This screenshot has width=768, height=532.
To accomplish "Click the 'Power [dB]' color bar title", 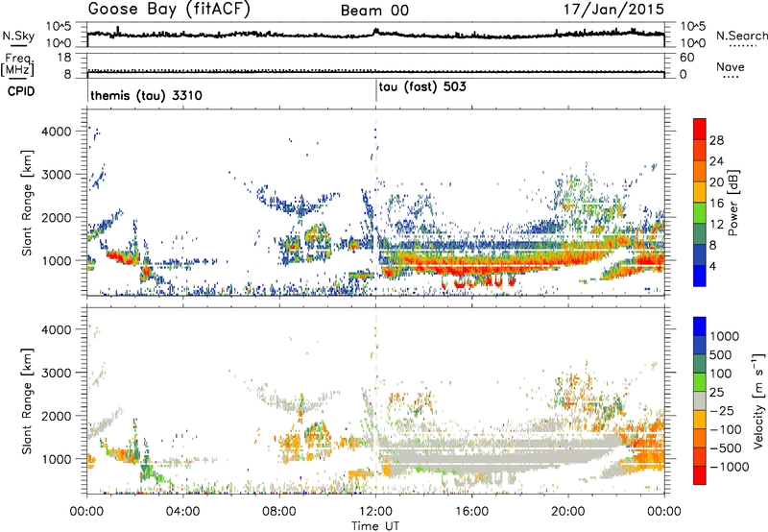I will coord(733,203).
